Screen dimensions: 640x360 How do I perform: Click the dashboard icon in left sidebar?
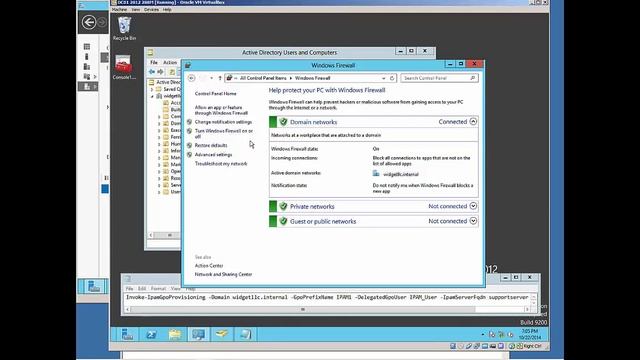point(87,47)
